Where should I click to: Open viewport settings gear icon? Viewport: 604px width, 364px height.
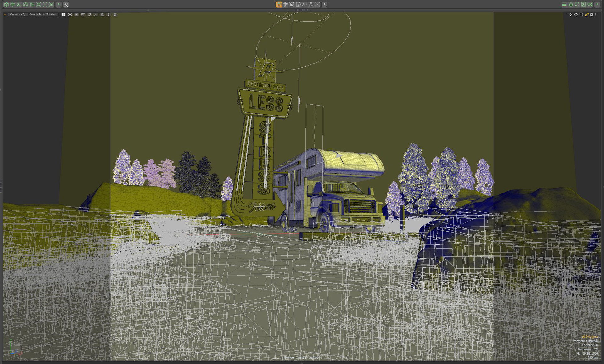coord(591,14)
